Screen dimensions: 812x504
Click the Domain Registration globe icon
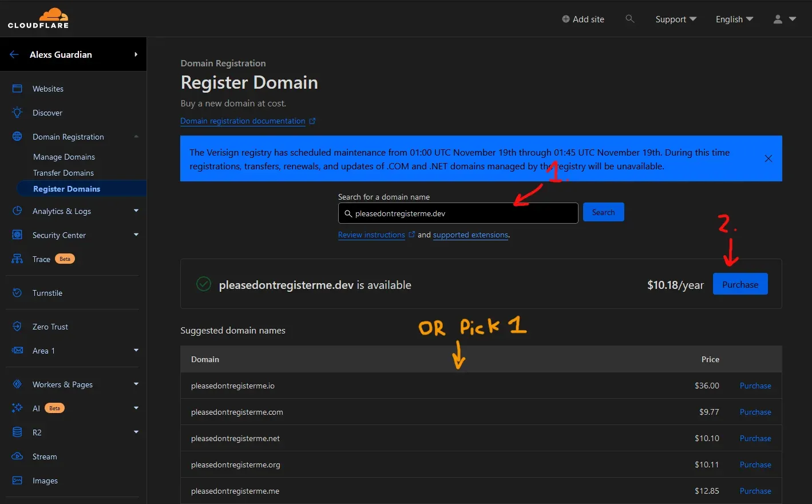[x=17, y=137]
